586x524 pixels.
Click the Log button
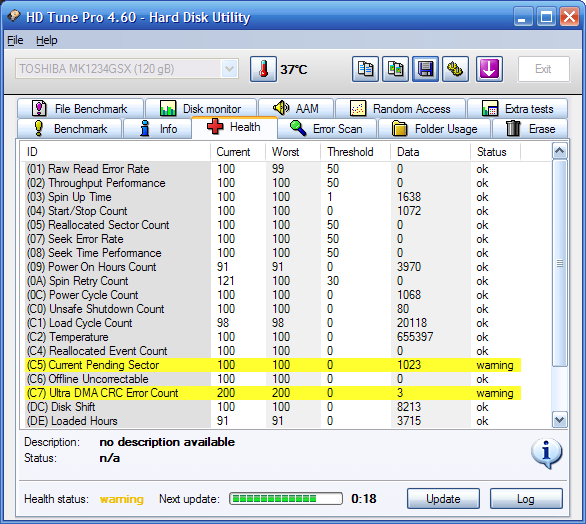(x=526, y=499)
